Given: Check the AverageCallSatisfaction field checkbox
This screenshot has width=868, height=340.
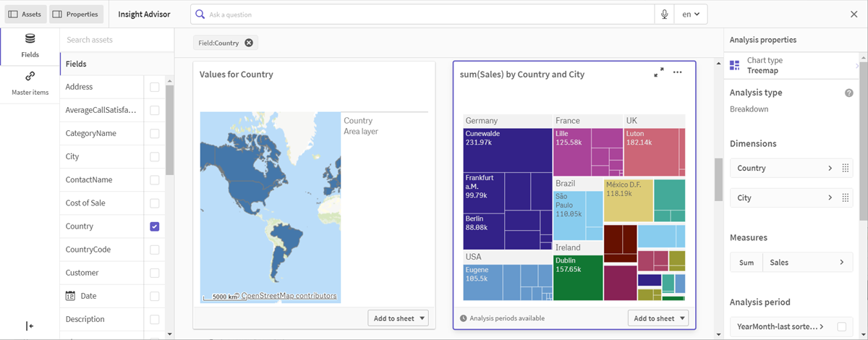Looking at the screenshot, I should pos(155,111).
